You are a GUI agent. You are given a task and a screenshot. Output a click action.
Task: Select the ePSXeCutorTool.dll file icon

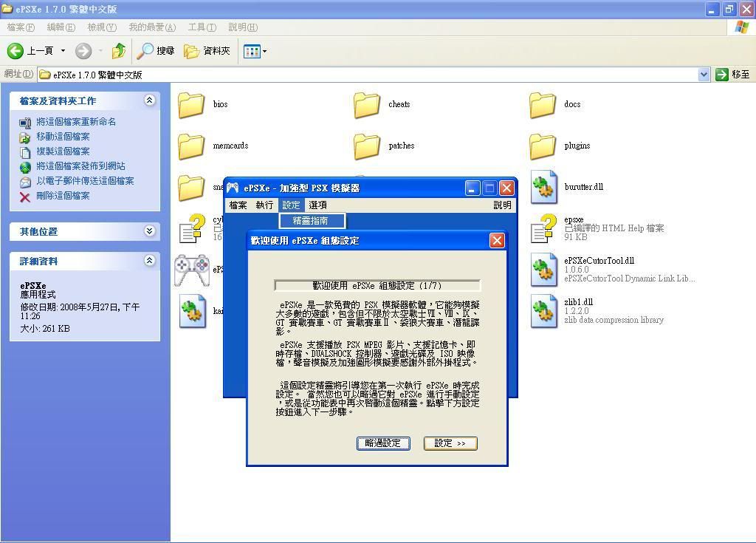click(543, 270)
